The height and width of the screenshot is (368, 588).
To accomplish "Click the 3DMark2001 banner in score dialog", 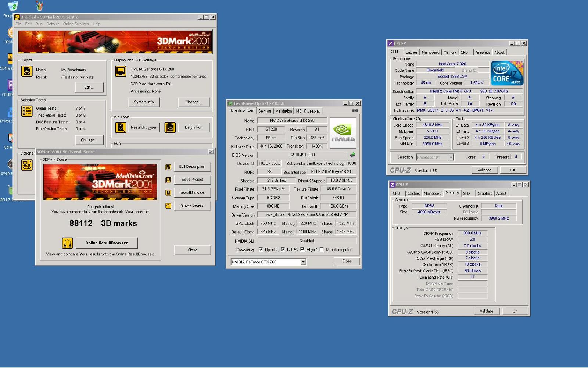I will (100, 182).
